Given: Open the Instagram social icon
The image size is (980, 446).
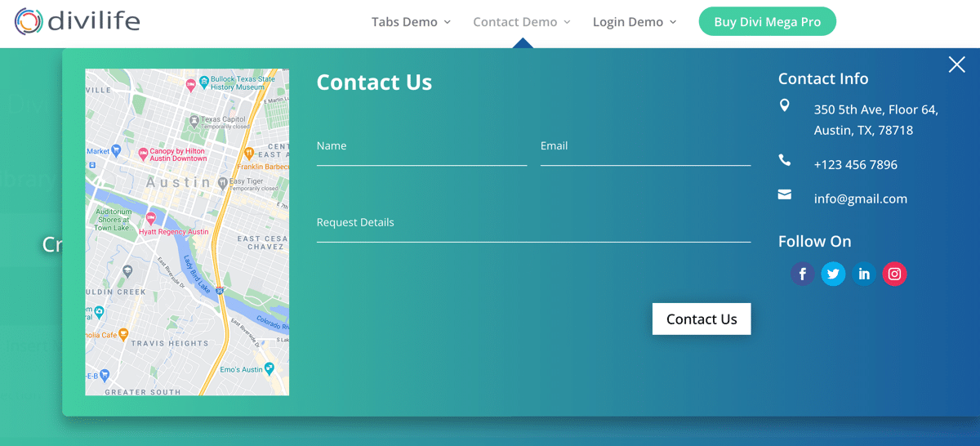Looking at the screenshot, I should 894,274.
